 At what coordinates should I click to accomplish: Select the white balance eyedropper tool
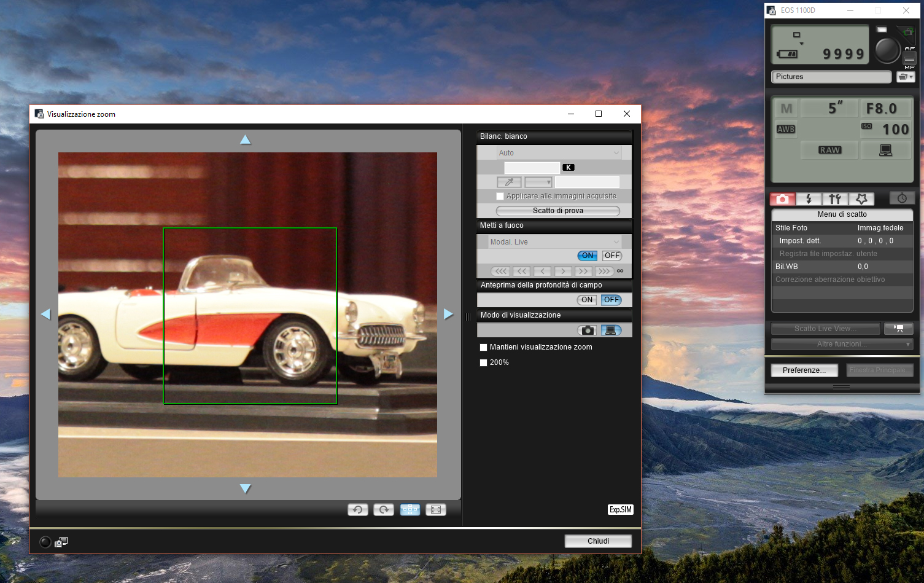click(509, 182)
